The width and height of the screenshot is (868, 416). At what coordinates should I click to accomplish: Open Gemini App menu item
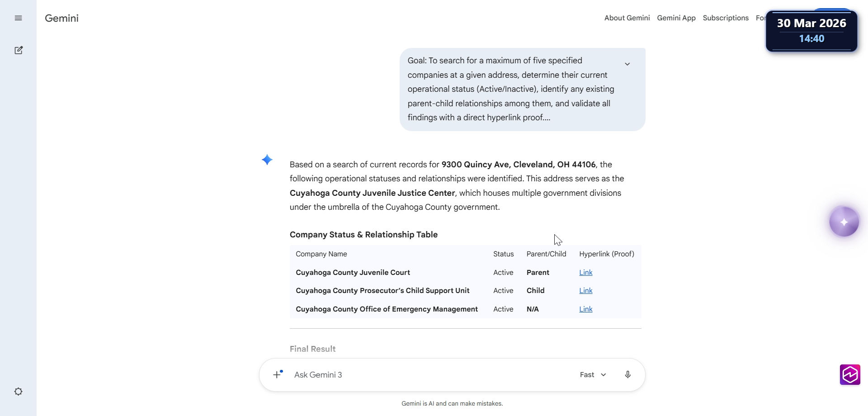(x=676, y=18)
